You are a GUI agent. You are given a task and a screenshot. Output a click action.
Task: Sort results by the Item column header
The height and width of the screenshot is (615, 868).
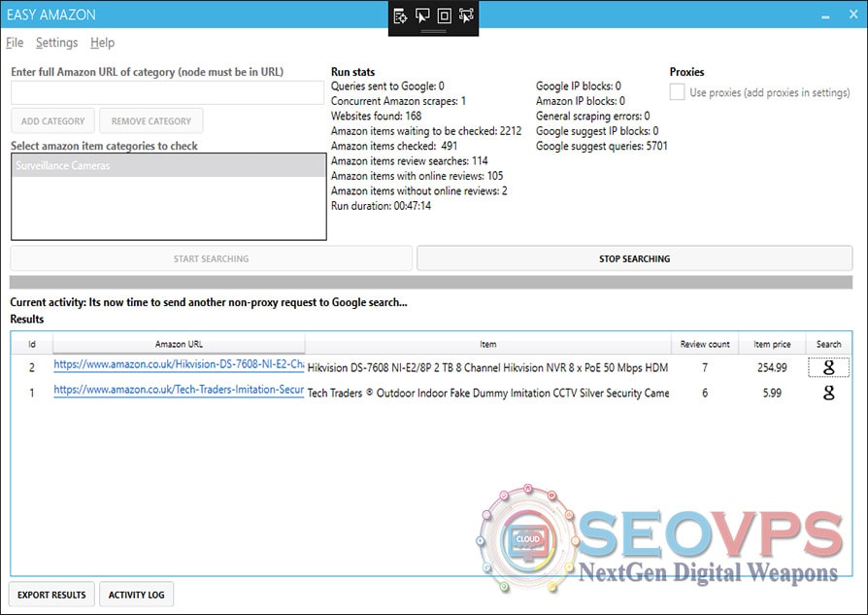tap(487, 344)
